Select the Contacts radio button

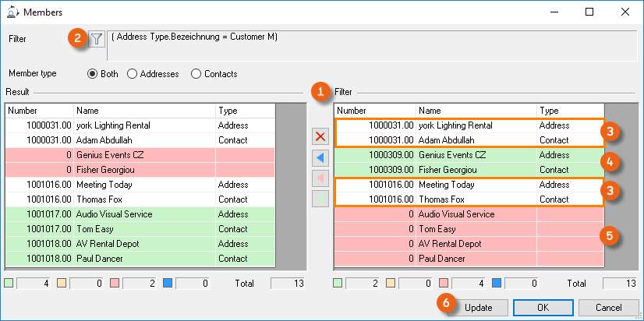pyautogui.click(x=196, y=74)
